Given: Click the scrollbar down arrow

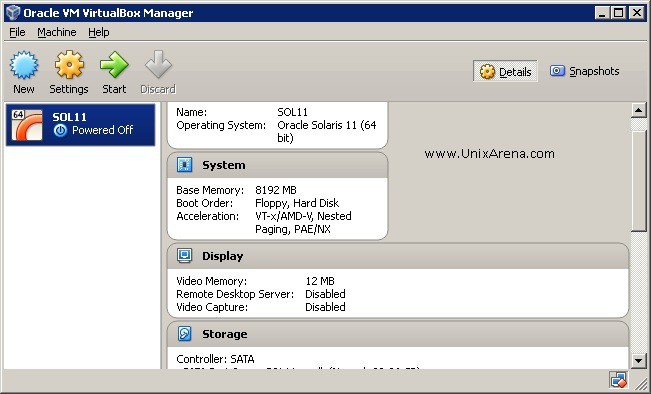Looking at the screenshot, I should click(638, 360).
